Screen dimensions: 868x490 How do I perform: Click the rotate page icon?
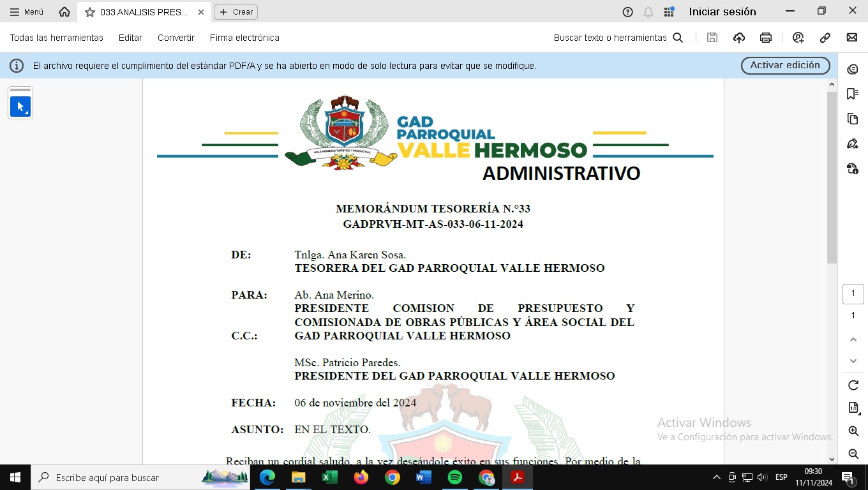tap(853, 385)
